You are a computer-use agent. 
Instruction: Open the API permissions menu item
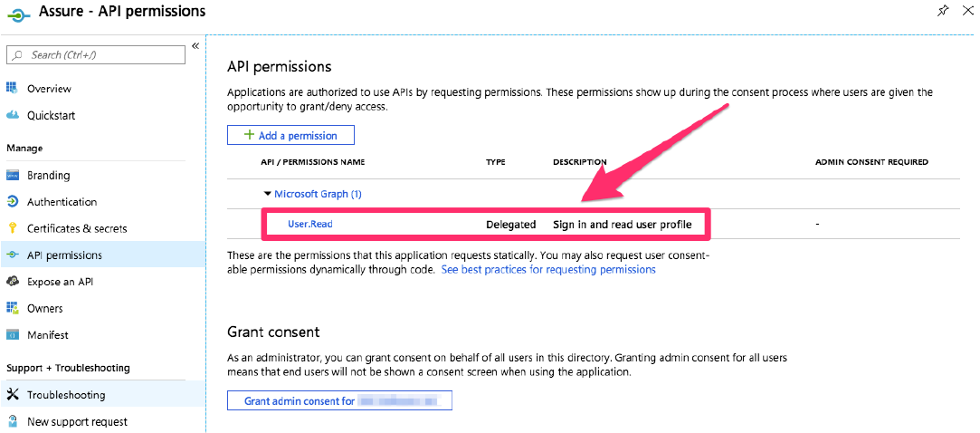[x=64, y=255]
